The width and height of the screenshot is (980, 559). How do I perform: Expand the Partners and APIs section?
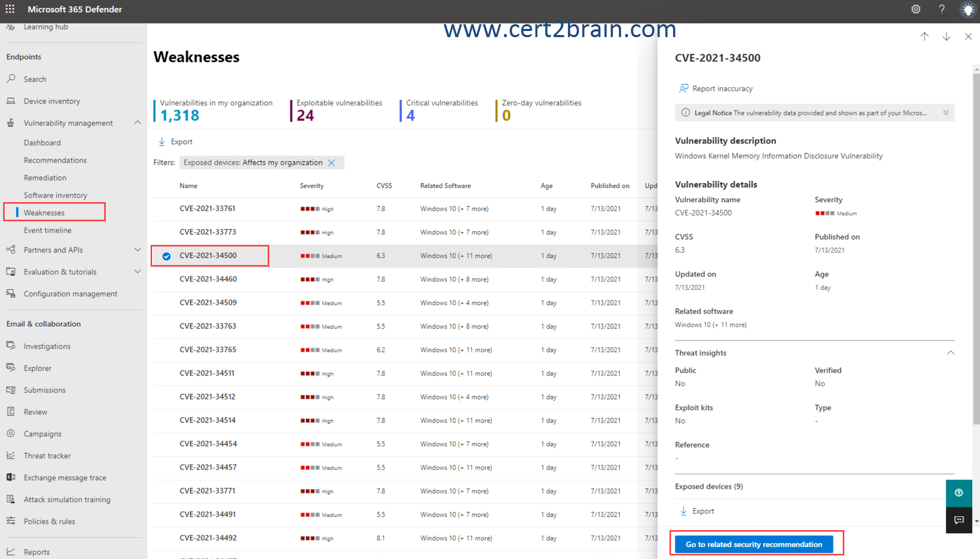coord(137,250)
